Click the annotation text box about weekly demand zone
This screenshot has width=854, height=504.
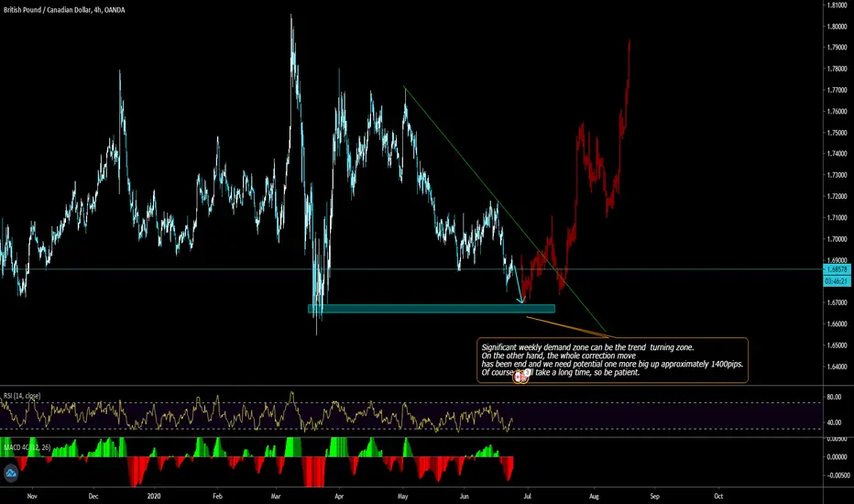(x=612, y=360)
